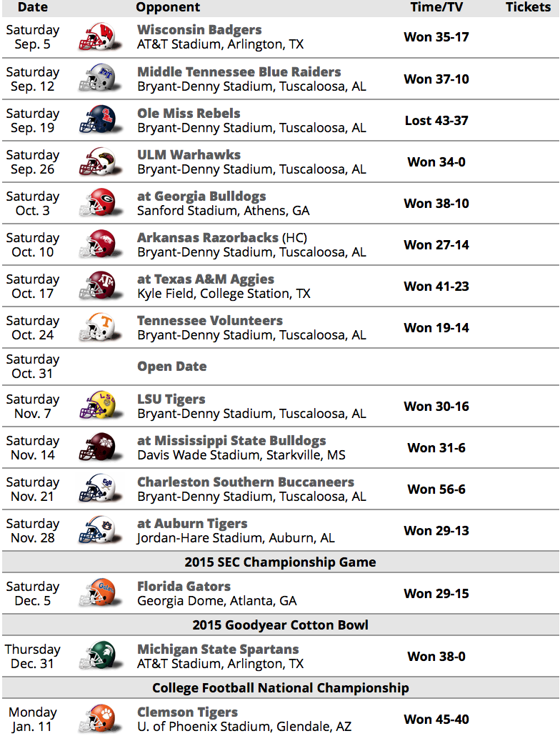This screenshot has height=736, width=560.
Task: Click the Texas A&M Aggies helmet icon
Action: (99, 286)
